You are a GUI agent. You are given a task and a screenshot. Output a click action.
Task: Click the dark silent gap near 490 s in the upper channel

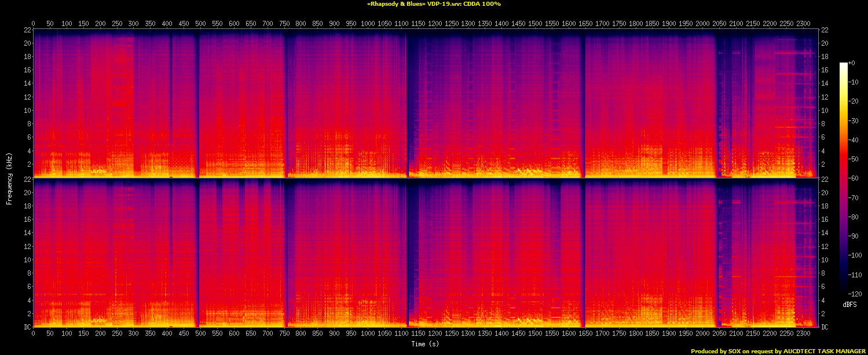(x=197, y=104)
